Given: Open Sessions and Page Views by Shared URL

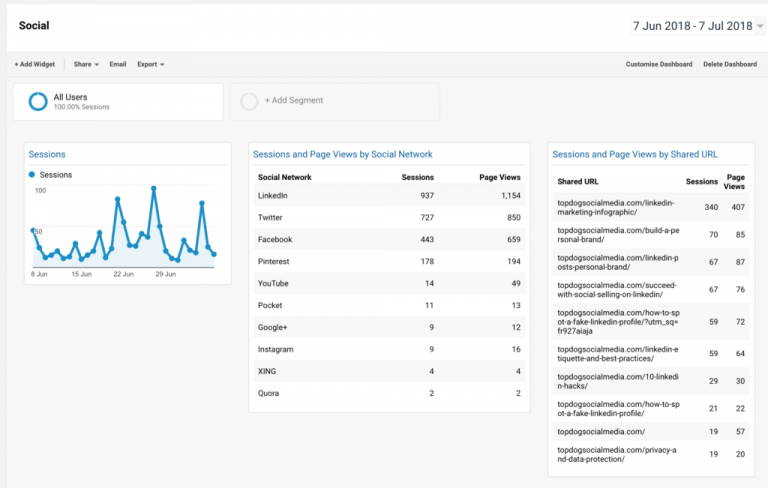Looking at the screenshot, I should click(635, 154).
